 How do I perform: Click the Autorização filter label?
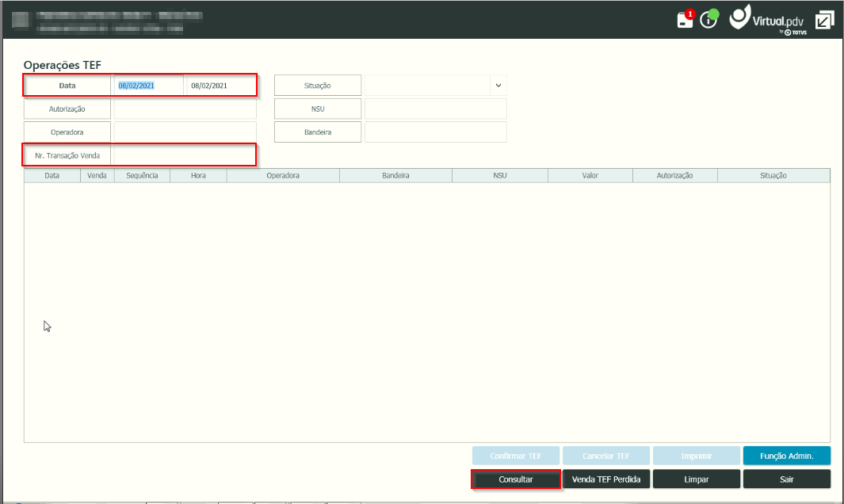(x=67, y=109)
